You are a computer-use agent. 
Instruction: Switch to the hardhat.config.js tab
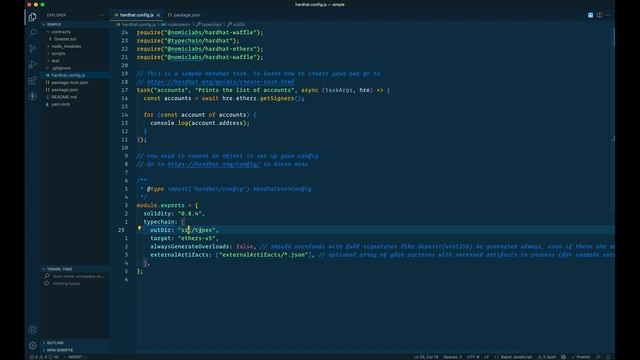coord(137,15)
